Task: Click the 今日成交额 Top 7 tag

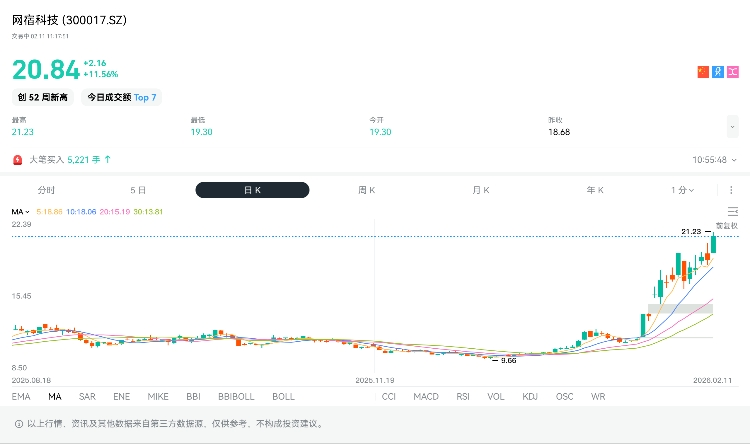Action: [x=120, y=97]
